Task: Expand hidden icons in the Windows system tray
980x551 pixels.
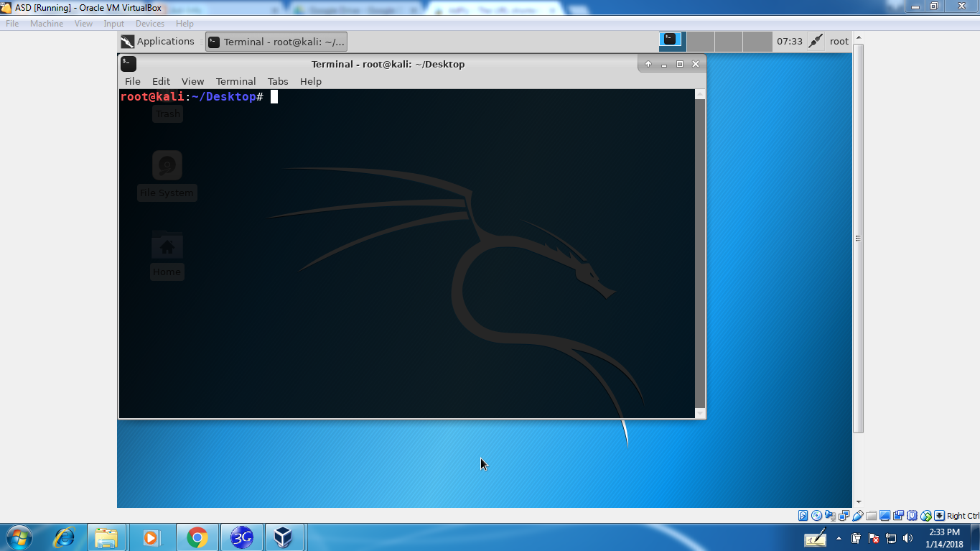Action: pyautogui.click(x=839, y=538)
